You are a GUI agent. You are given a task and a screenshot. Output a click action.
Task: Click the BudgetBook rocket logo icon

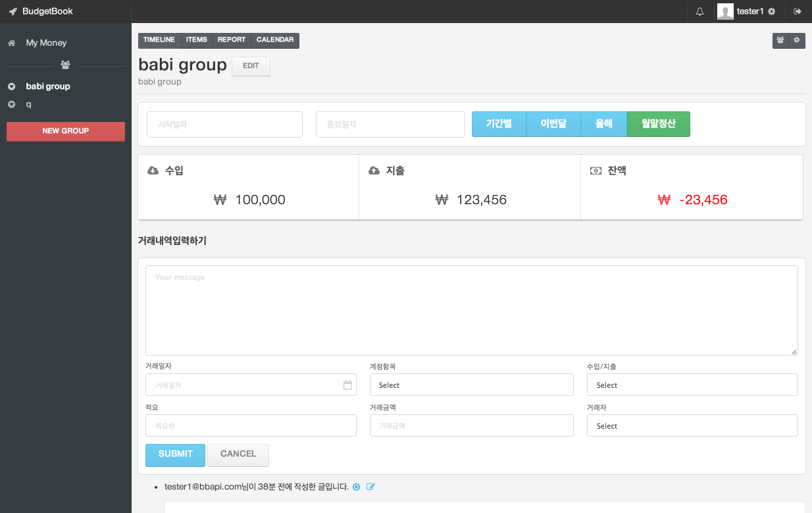13,11
